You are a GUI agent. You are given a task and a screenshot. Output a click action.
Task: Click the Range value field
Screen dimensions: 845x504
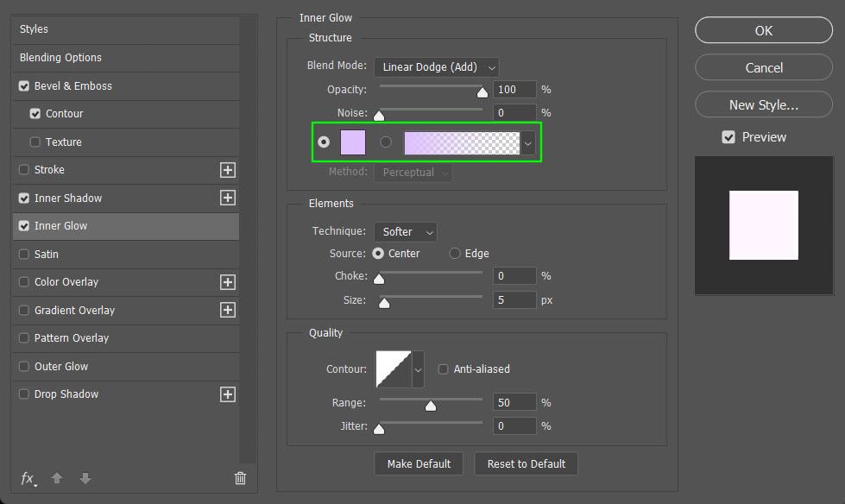(514, 403)
